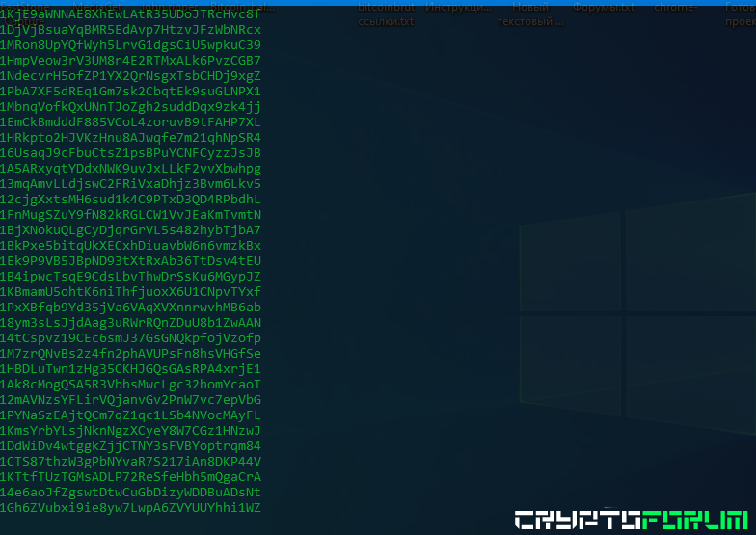This screenshot has height=535, width=756.
Task: Click the address starting with 1NdecvrH5ofZ
Action: coord(130,75)
